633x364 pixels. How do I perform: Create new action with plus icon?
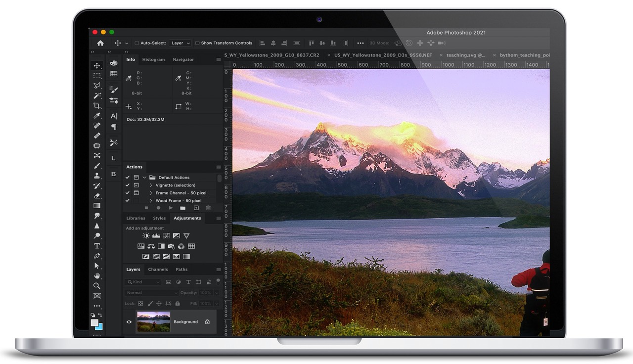tap(196, 208)
